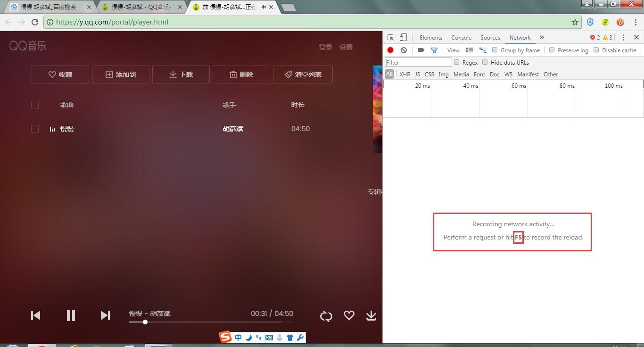Enable Preserve log in Network panel
The width and height of the screenshot is (644, 347).
(552, 50)
